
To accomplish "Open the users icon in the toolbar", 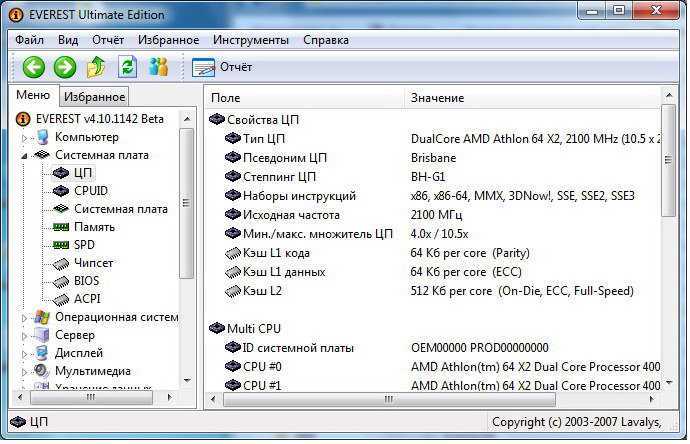I will point(158,67).
